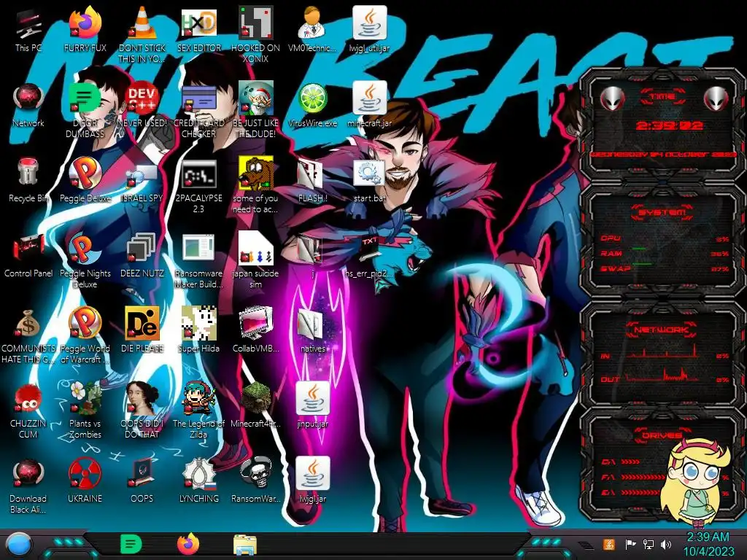Screen dimensions: 747x560
Task: Click the blonde cartoon girl desktop gadget
Action: pos(697,482)
